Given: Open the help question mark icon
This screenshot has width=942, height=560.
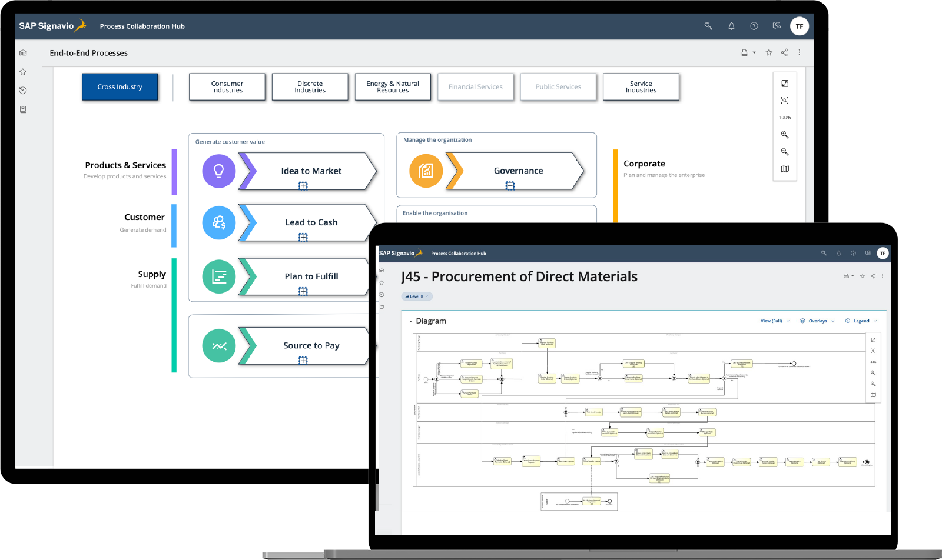Looking at the screenshot, I should 754,26.
